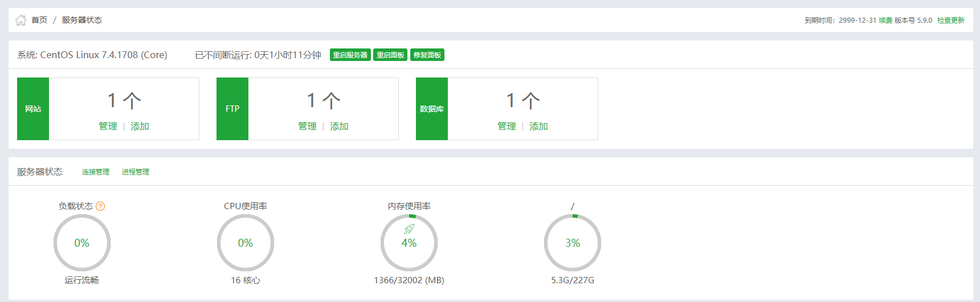The height and width of the screenshot is (302, 980).
Task: Click the 续费 renewal link
Action: click(x=885, y=21)
